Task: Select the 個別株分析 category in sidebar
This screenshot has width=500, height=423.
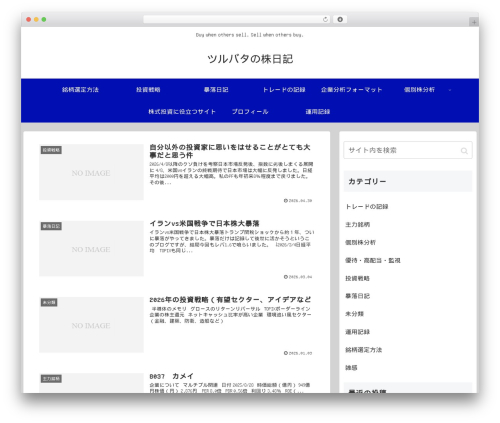Action: (360, 242)
